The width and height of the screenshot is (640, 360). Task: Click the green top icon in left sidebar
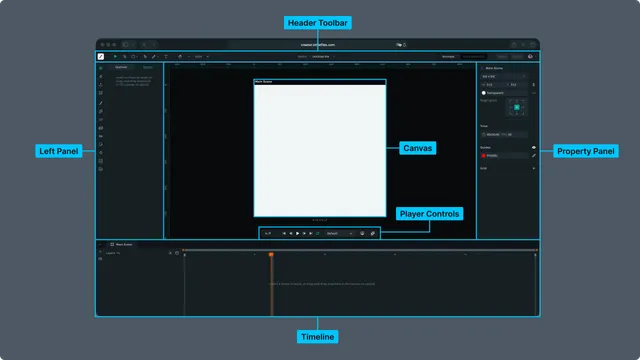pyautogui.click(x=101, y=68)
